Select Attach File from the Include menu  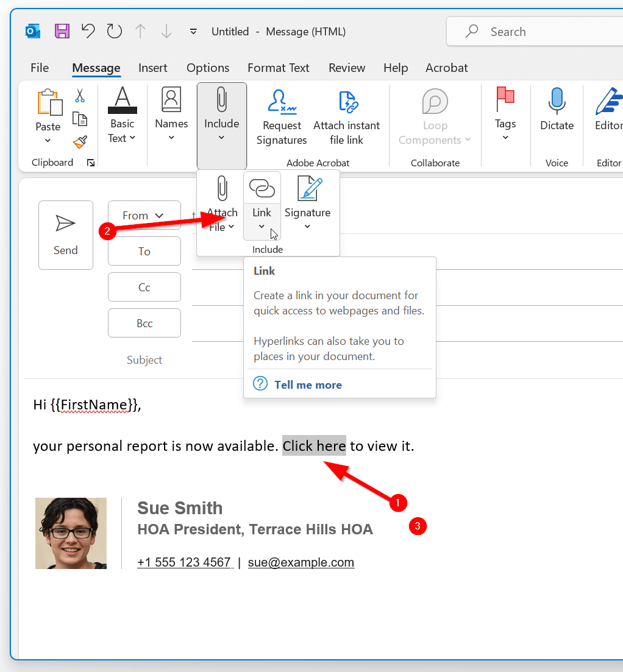coord(221,201)
